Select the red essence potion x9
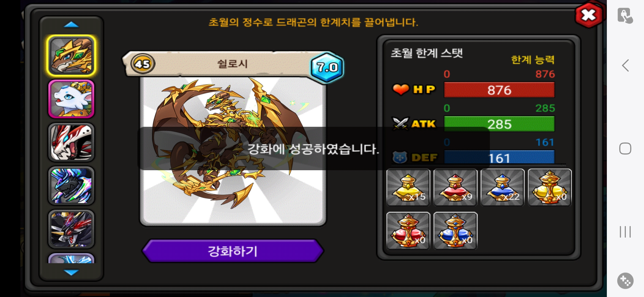Image resolution: width=644 pixels, height=297 pixels. click(x=455, y=187)
